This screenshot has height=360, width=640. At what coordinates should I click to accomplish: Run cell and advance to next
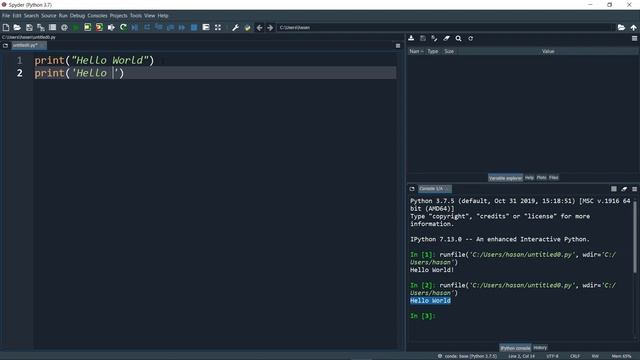point(99,27)
